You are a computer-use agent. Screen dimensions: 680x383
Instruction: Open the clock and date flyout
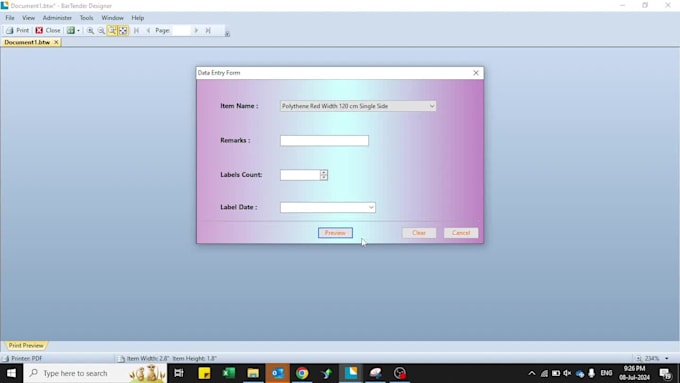(x=634, y=373)
